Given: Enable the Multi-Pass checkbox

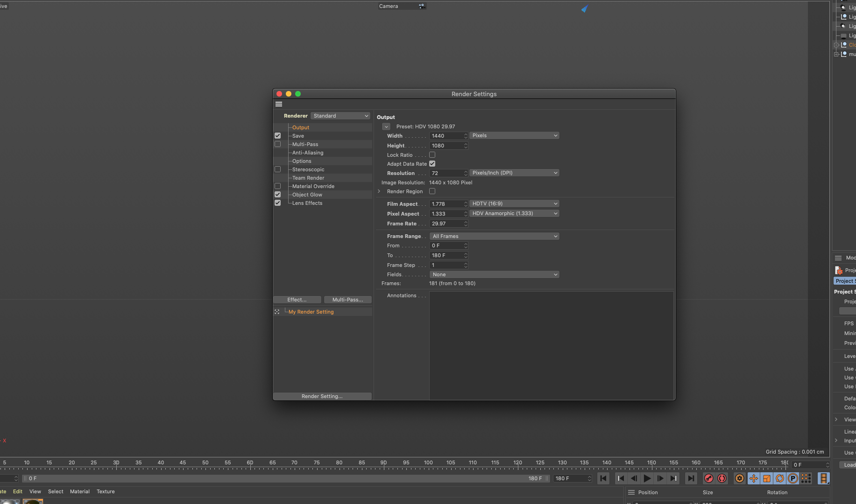Looking at the screenshot, I should point(278,144).
